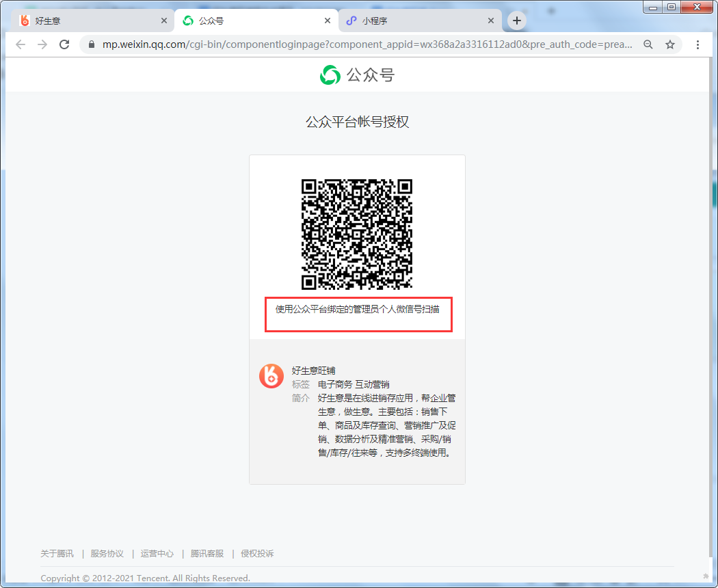This screenshot has height=588, width=718.
Task: Click the address bar URL
Action: coord(367,44)
